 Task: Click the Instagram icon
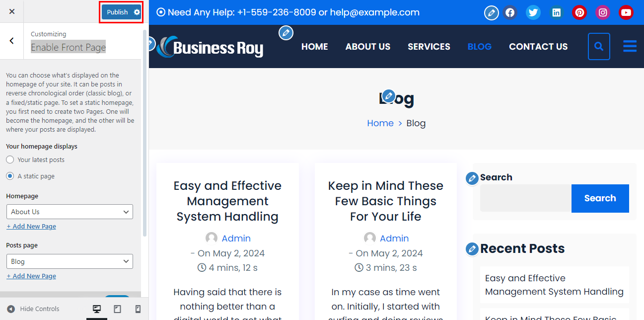[x=603, y=12]
